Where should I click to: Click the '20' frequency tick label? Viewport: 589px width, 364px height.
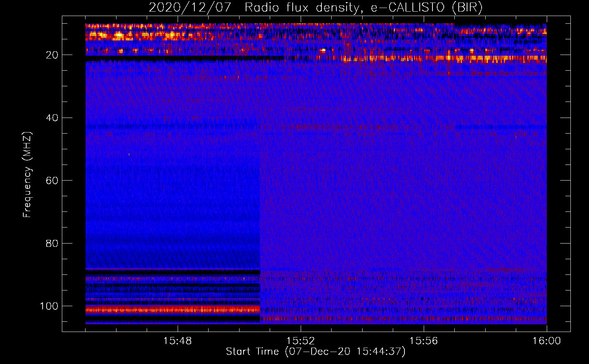52,55
